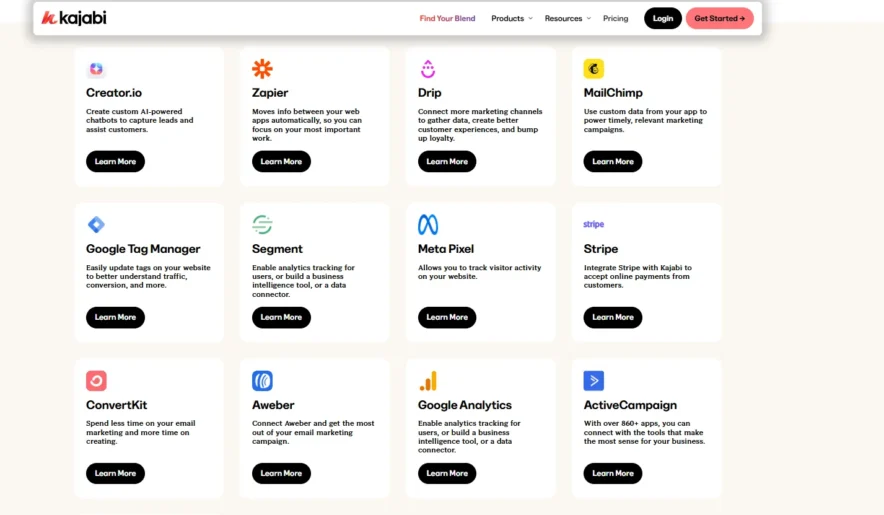Open the Pricing page
Image resolution: width=884 pixels, height=515 pixels.
[x=616, y=18]
